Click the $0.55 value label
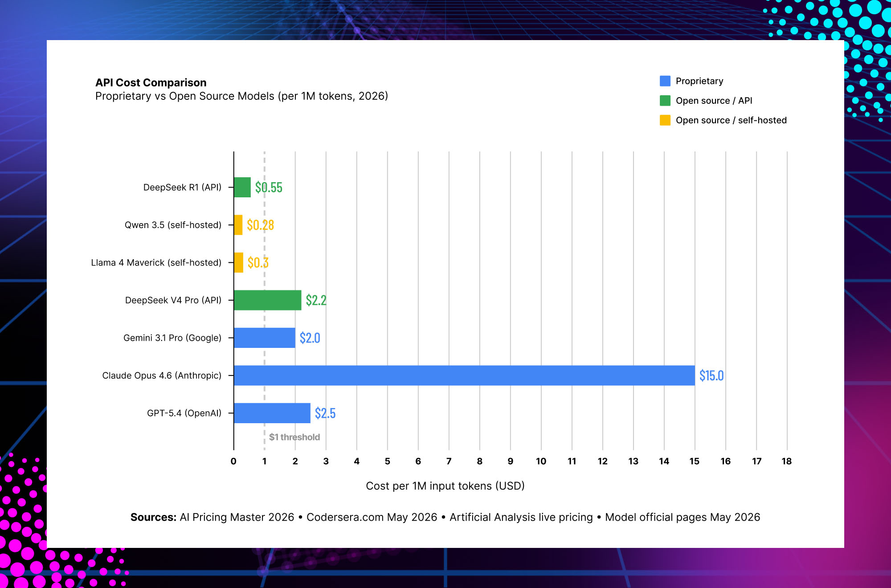 pyautogui.click(x=269, y=188)
